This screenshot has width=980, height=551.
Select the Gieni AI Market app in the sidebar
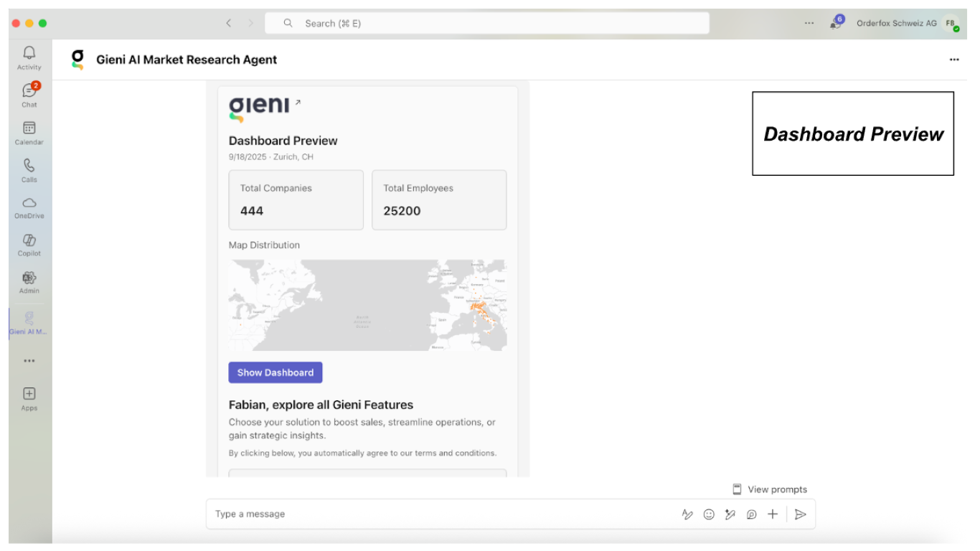[29, 322]
